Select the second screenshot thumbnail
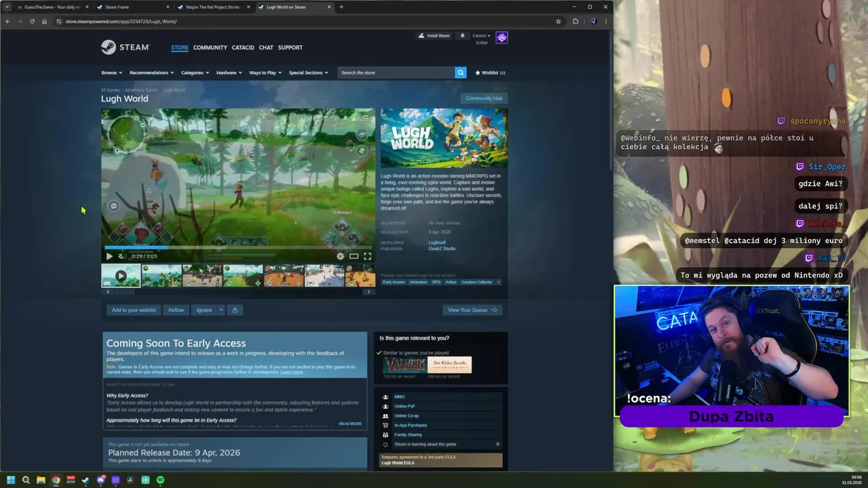This screenshot has width=868, height=488. coord(161,276)
